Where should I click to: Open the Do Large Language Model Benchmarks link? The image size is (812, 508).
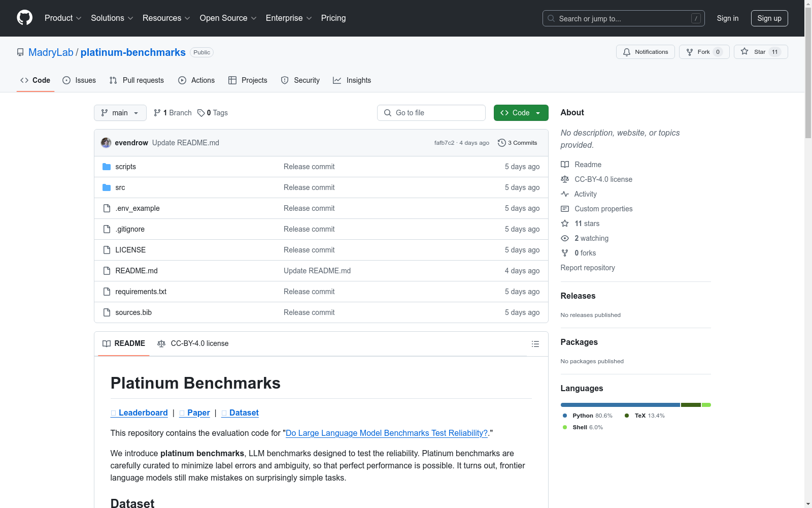(387, 433)
